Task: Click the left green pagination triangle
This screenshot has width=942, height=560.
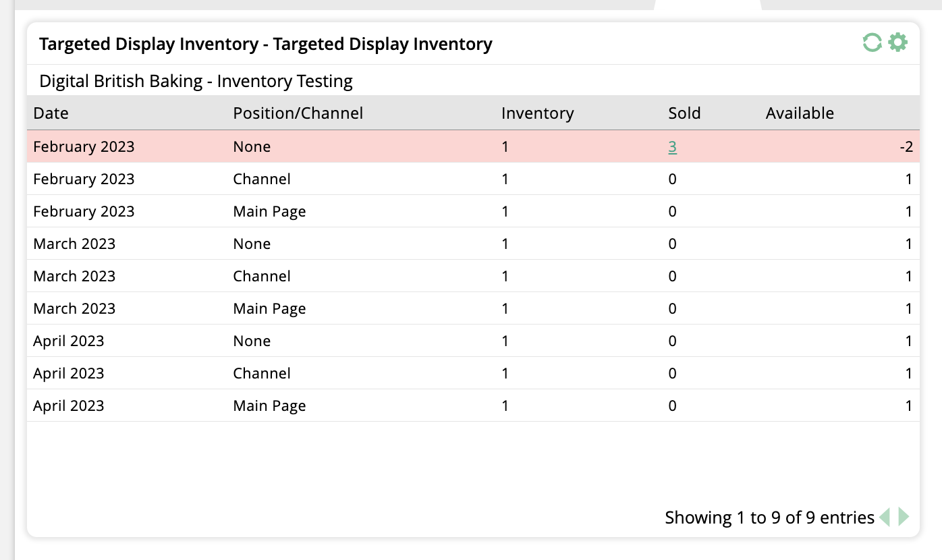Action: click(885, 517)
